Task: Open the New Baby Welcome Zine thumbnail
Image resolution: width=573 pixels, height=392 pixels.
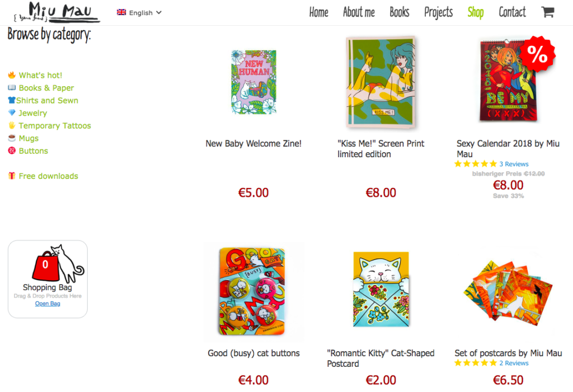Action: pyautogui.click(x=253, y=82)
